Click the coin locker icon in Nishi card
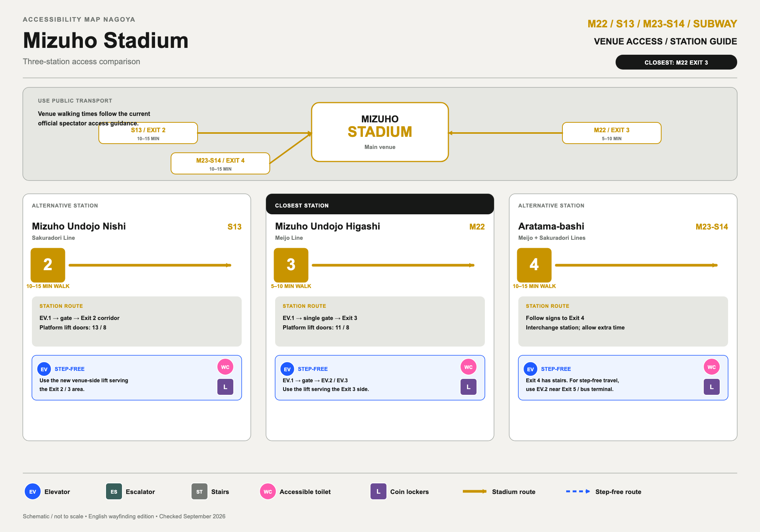Image resolution: width=760 pixels, height=532 pixels. (x=225, y=387)
